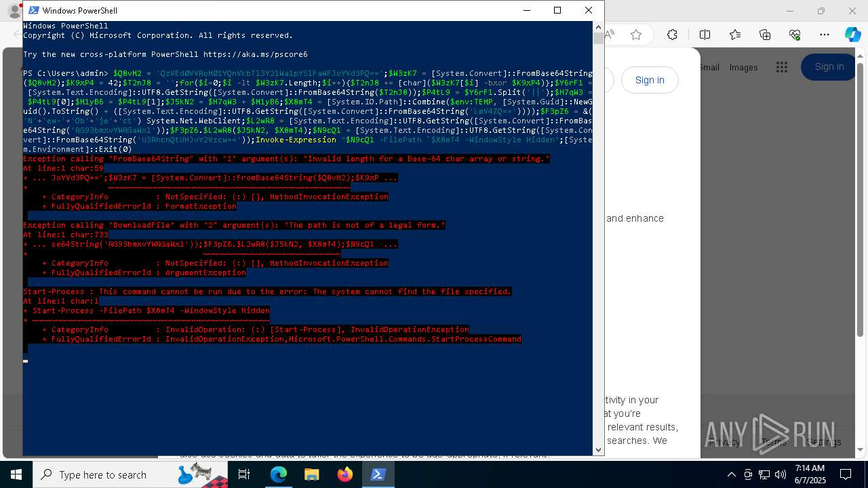This screenshot has height=488, width=868.
Task: Click the PowerShell scrollbar down arrow
Action: pyautogui.click(x=598, y=449)
